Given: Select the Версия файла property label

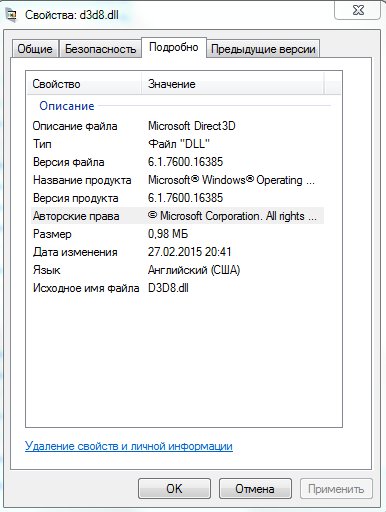Looking at the screenshot, I should [69, 162].
